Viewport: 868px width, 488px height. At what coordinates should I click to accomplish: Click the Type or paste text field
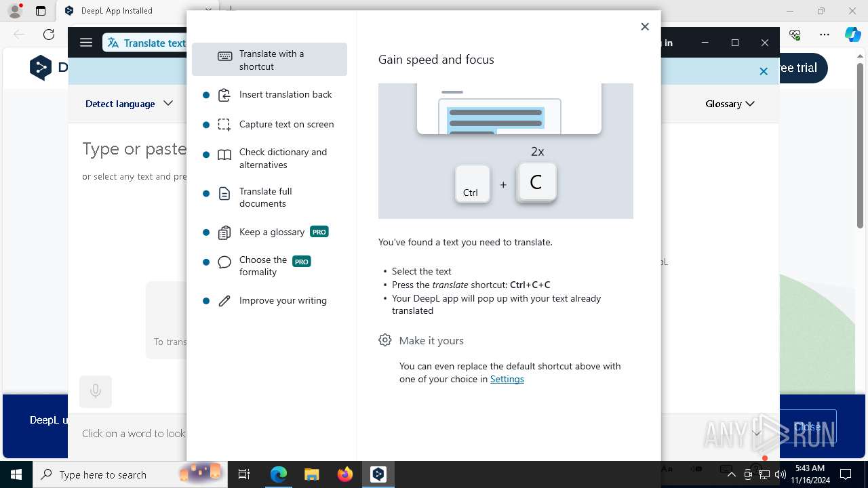134,148
